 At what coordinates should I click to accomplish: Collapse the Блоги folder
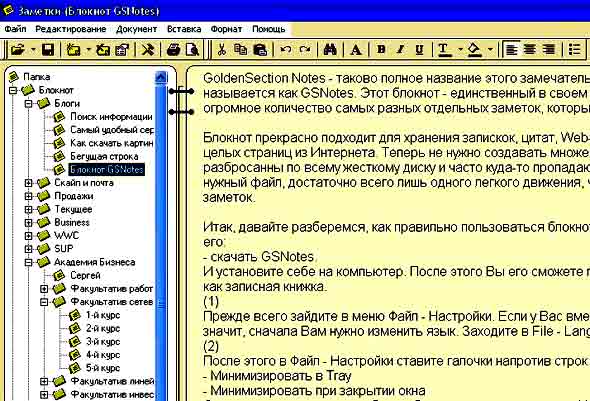point(29,103)
